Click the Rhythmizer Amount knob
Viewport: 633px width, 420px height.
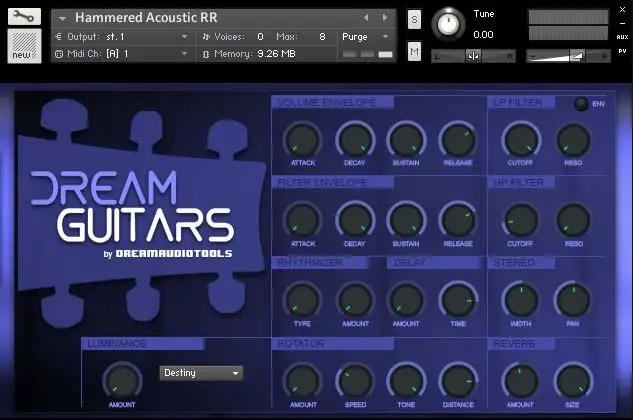(x=355, y=301)
